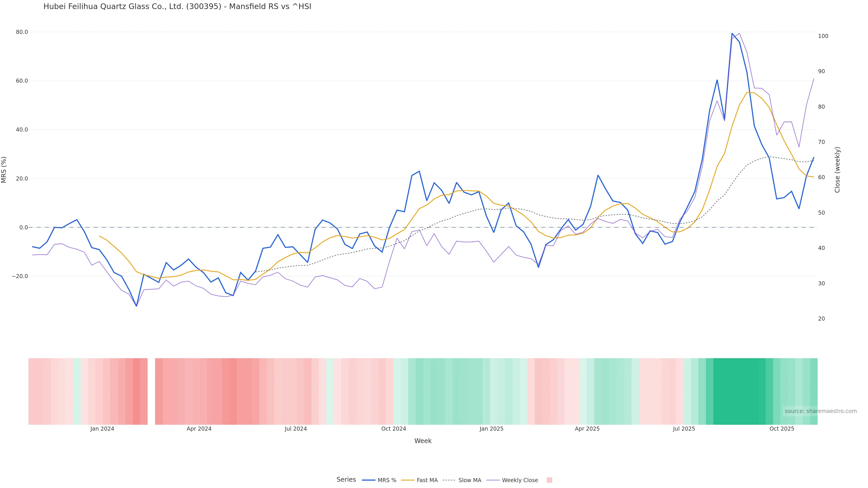Select the "Week" x-axis title
This screenshot has height=488, width=868.
(422, 441)
